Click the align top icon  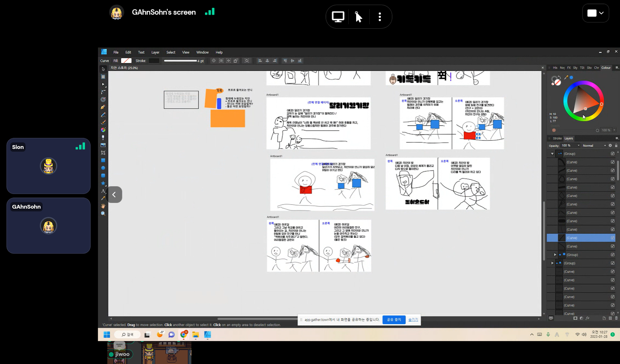285,61
